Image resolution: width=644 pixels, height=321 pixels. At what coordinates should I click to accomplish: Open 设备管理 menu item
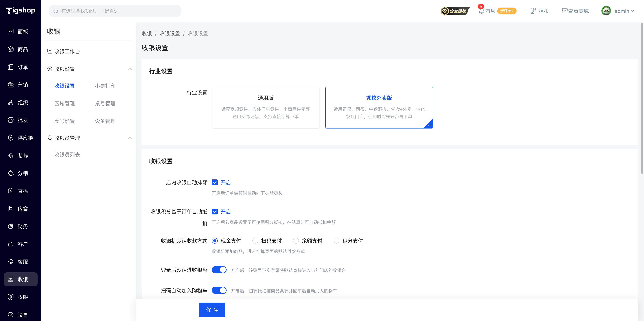[x=105, y=121]
